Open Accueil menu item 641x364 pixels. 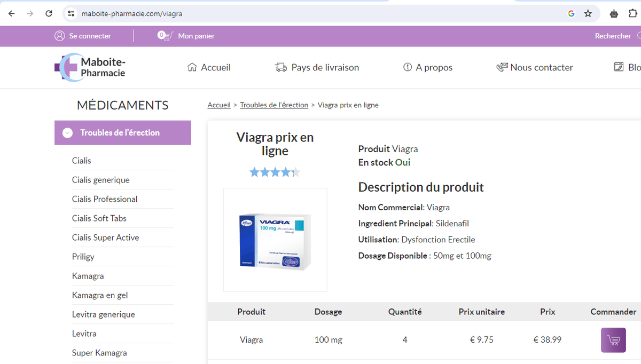tap(216, 67)
